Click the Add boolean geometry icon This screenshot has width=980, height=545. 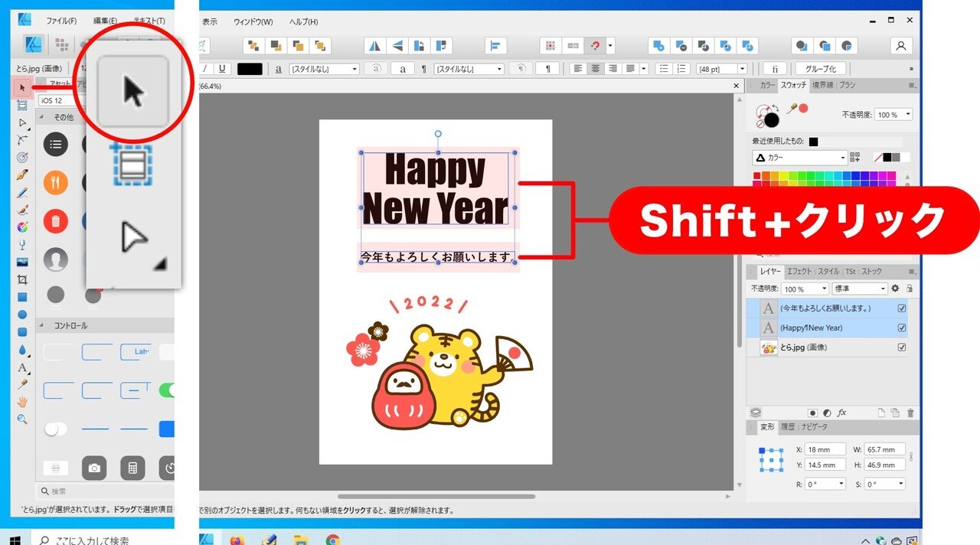658,45
